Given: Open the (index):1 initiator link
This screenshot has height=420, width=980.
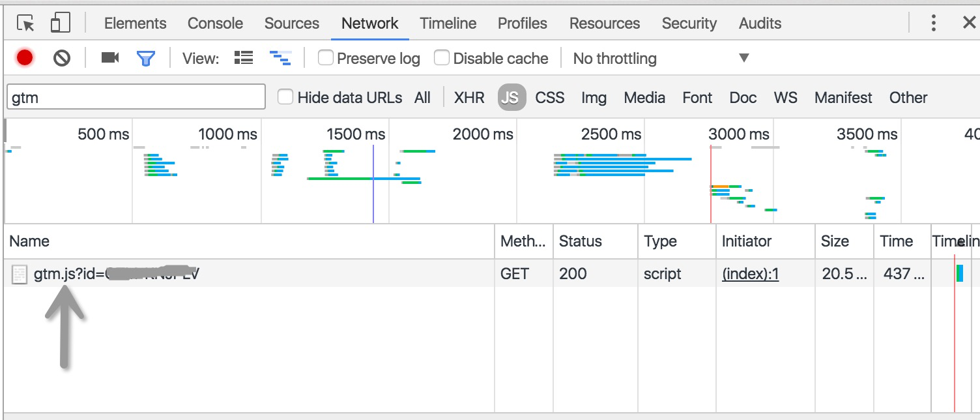Looking at the screenshot, I should tap(750, 274).
